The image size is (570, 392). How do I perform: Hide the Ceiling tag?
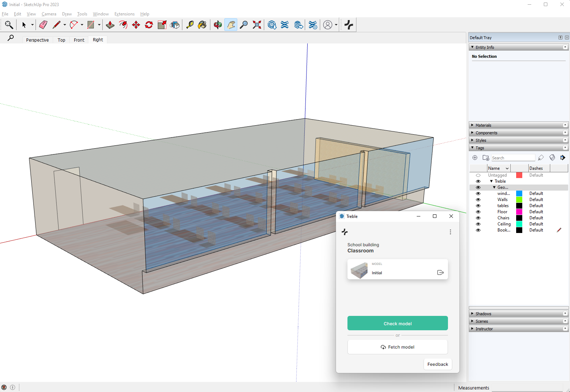tap(478, 224)
